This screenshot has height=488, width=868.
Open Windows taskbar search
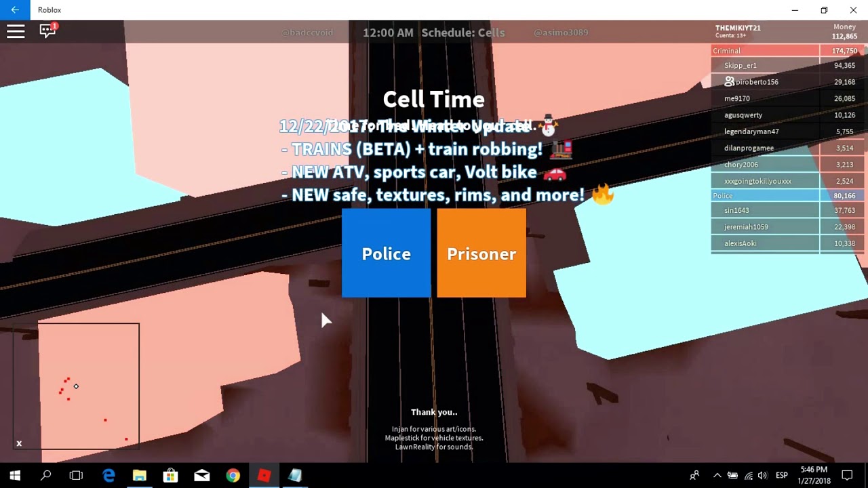point(46,476)
